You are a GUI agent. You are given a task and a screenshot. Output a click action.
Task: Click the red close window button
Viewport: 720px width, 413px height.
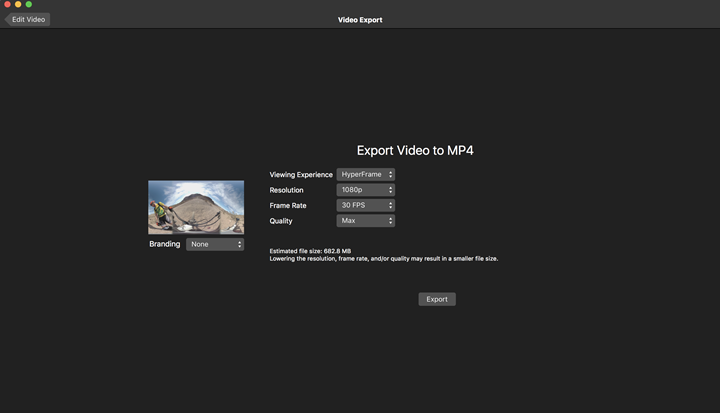click(7, 4)
